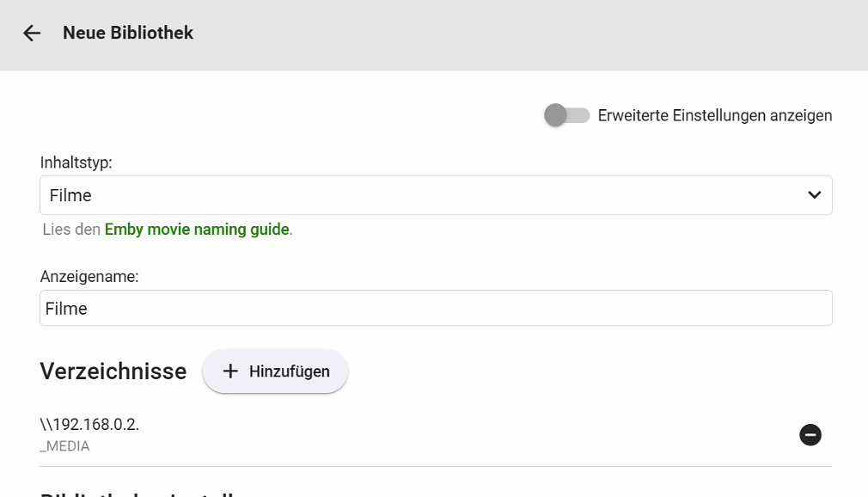Click the "Erweiterte Einstellungen anzeigen" label text
Screen dimensions: 868x497
tap(714, 115)
